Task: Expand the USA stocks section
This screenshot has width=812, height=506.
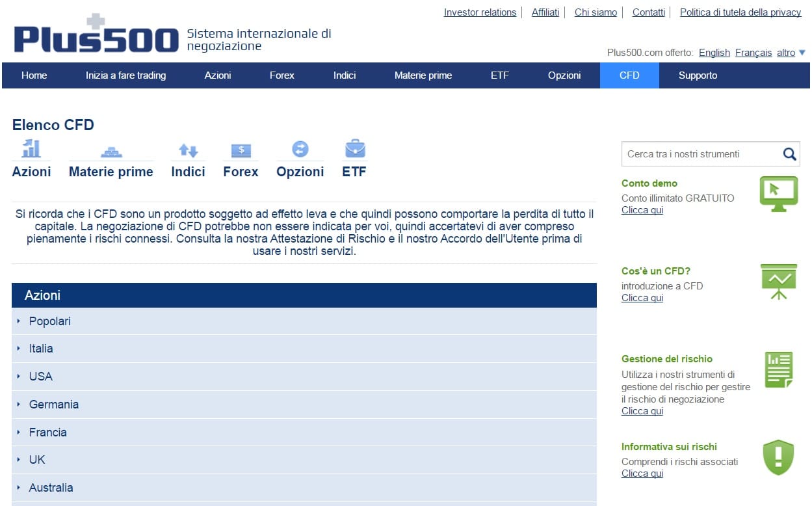Action: [x=304, y=377]
